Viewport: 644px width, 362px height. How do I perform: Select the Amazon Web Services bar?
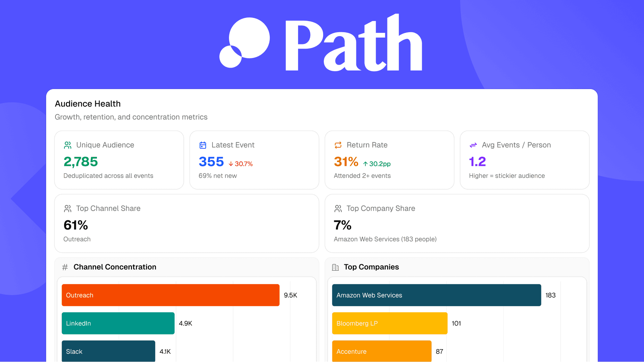click(x=436, y=295)
